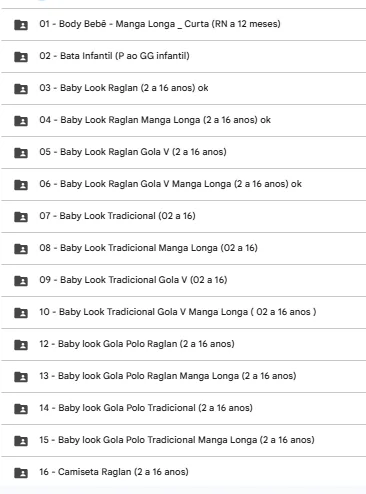This screenshot has width=366, height=494.
Task: Open folder name 01 - Body Bebê Manga Longa _ Curta
Action: pyautogui.click(x=160, y=24)
